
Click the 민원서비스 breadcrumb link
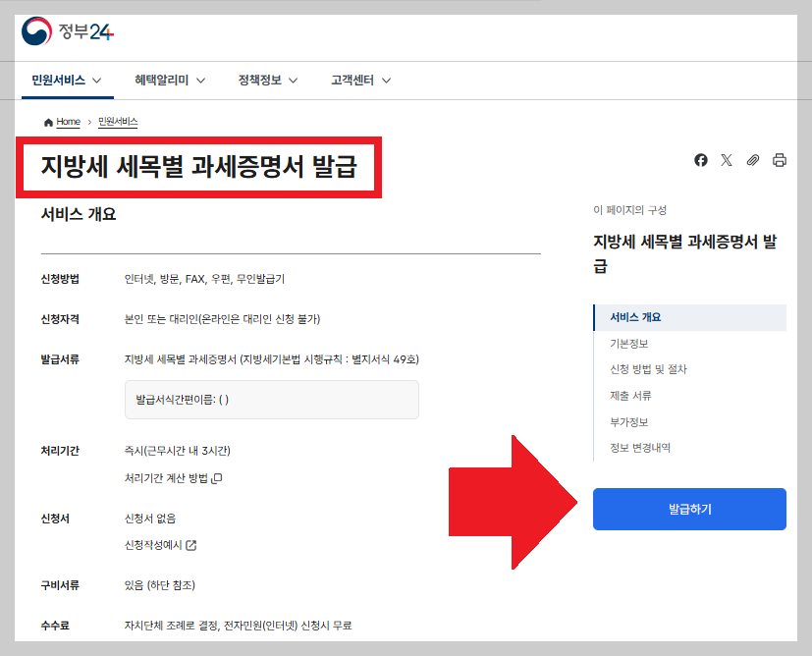coord(117,122)
